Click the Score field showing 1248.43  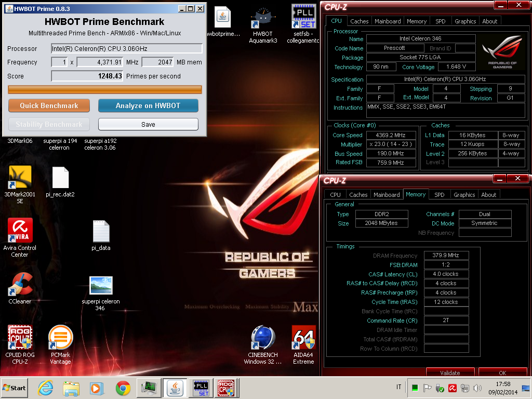click(x=87, y=76)
